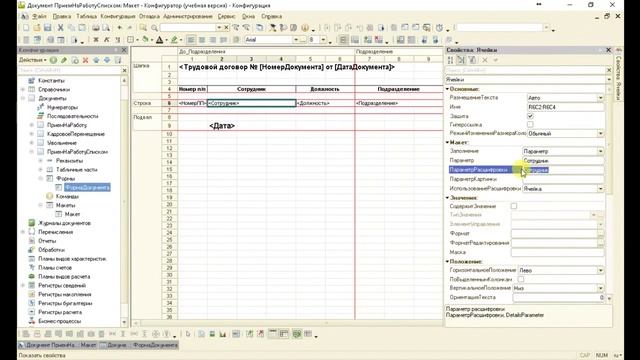Click the Italic formatting icon
This screenshot has width=640, height=360.
[107, 40]
